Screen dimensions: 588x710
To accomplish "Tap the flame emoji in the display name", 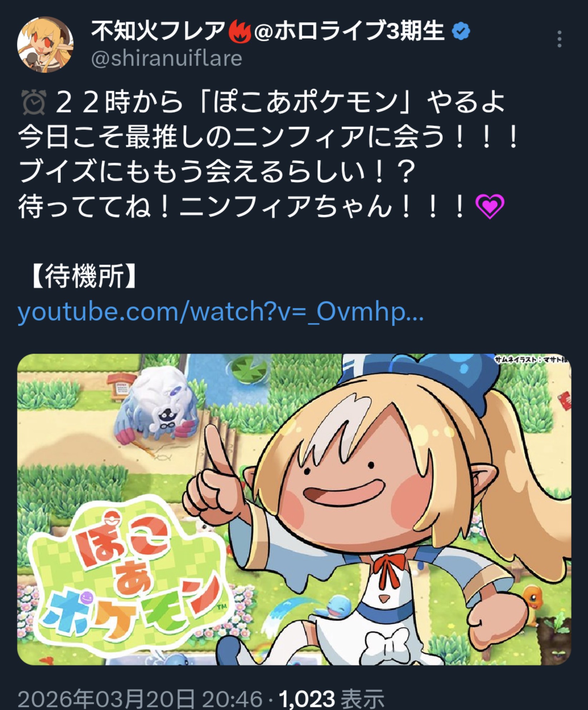I will click(240, 31).
